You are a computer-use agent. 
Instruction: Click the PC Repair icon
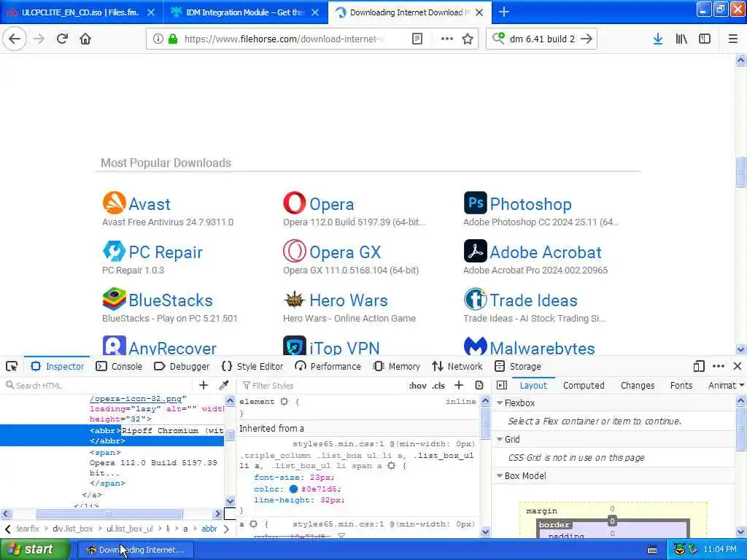115,251
